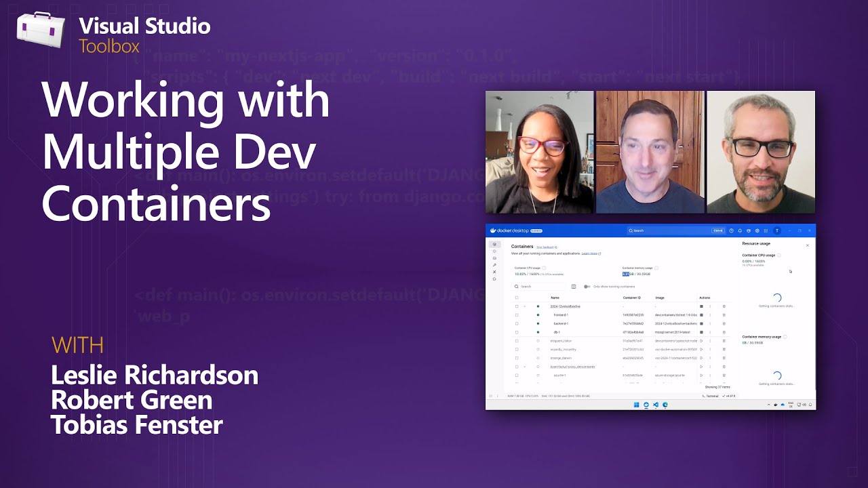Image resolution: width=868 pixels, height=488 pixels.
Task: Open Windows Start menu in taskbar
Action: click(x=636, y=405)
